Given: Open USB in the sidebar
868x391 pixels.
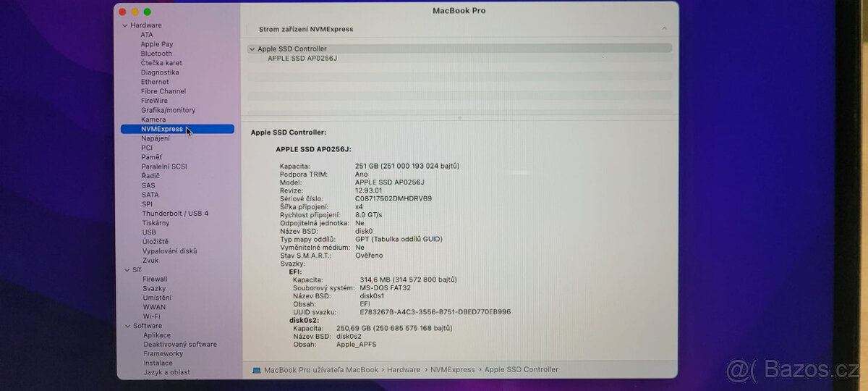Looking at the screenshot, I should [x=149, y=232].
